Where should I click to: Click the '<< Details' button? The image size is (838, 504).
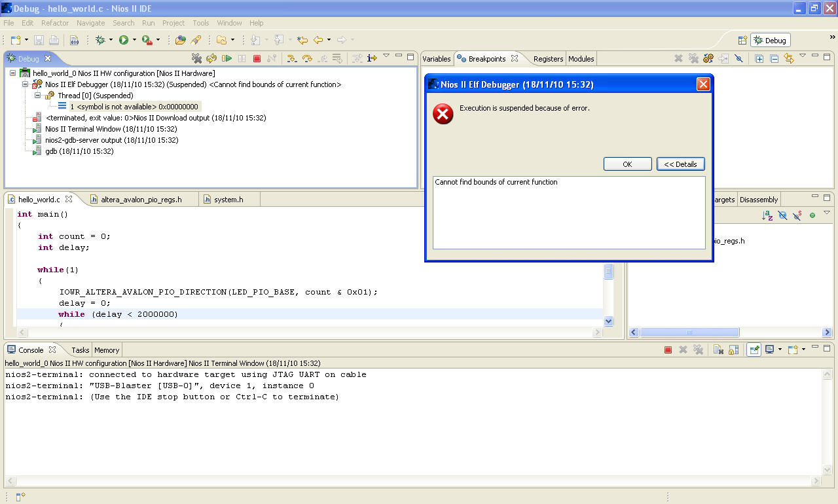[681, 164]
